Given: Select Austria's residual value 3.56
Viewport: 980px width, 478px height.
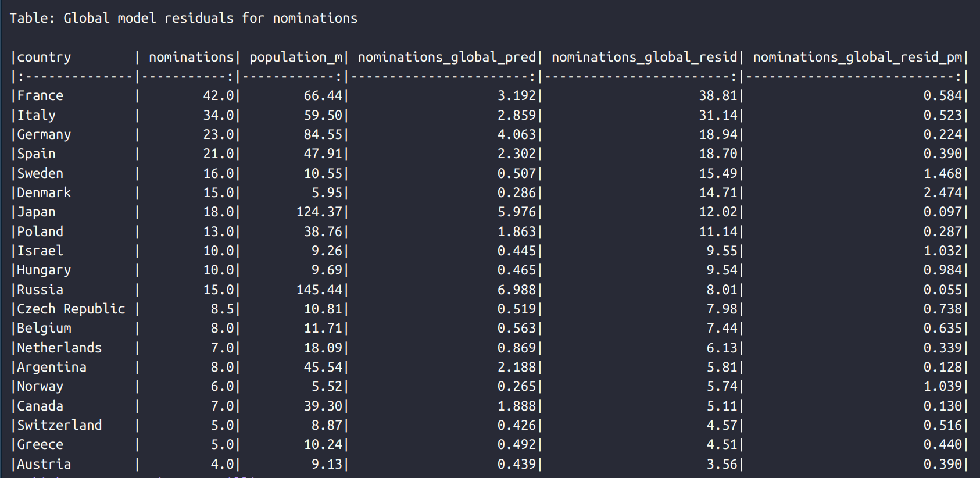Looking at the screenshot, I should (721, 464).
